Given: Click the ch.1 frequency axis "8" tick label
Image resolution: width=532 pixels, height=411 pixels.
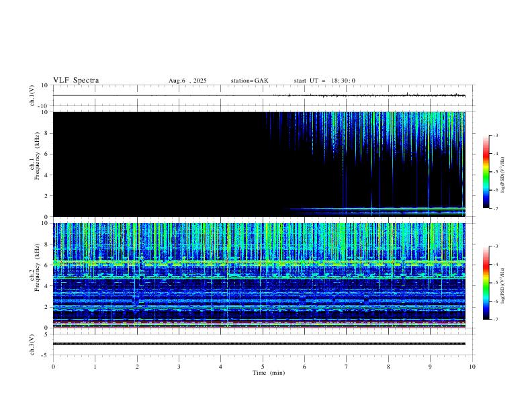Looking at the screenshot, I should (x=46, y=133).
